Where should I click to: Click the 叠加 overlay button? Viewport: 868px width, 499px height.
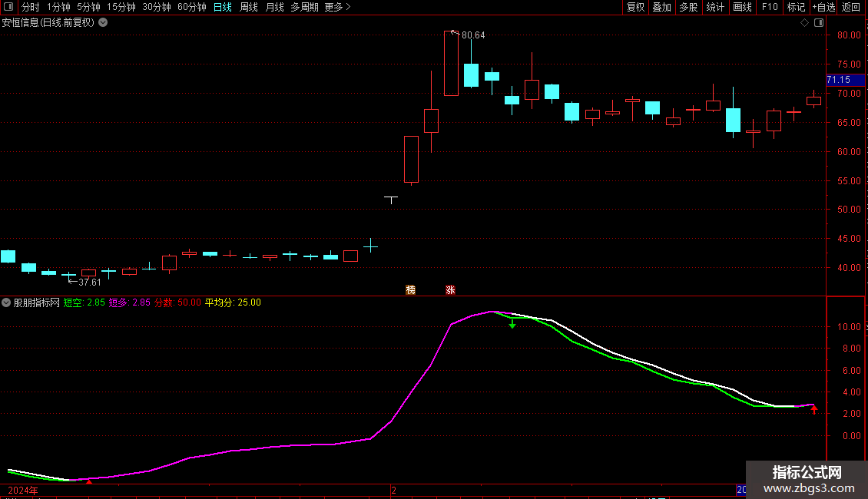pyautogui.click(x=661, y=7)
